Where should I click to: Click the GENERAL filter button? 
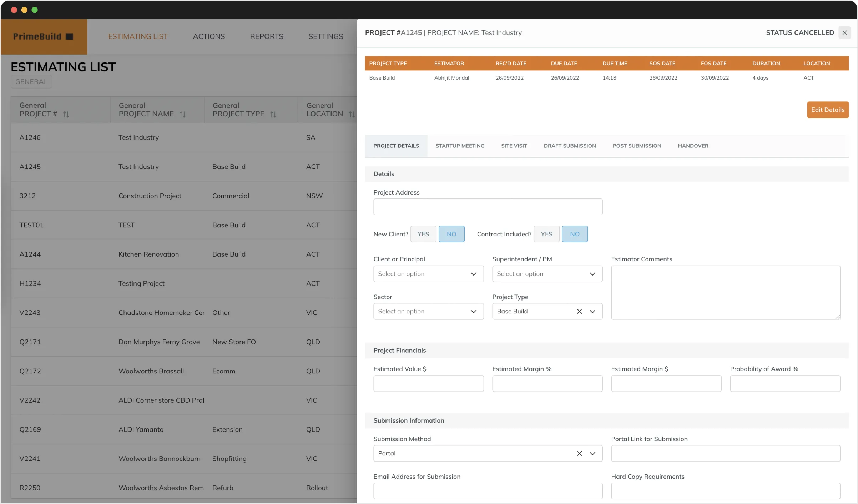tap(31, 82)
